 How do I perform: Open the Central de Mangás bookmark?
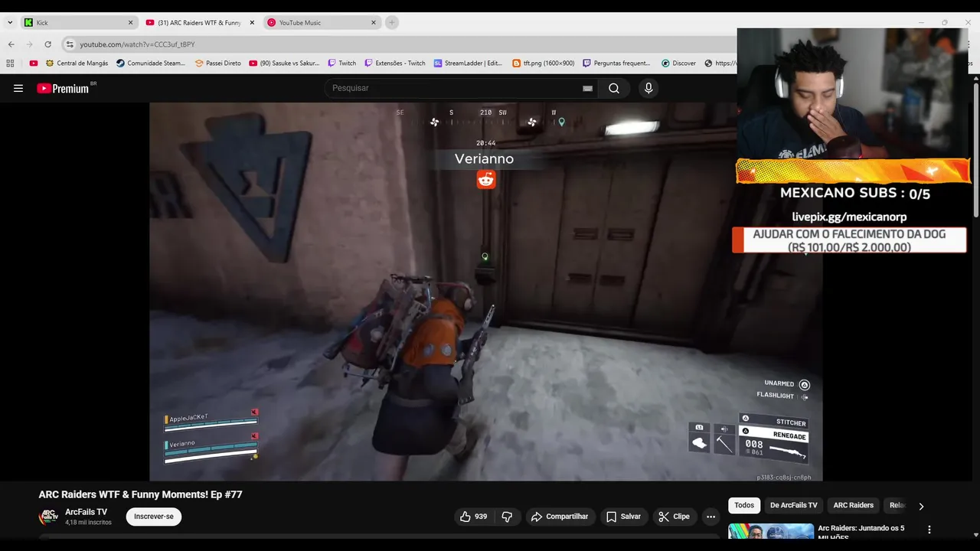coord(77,64)
